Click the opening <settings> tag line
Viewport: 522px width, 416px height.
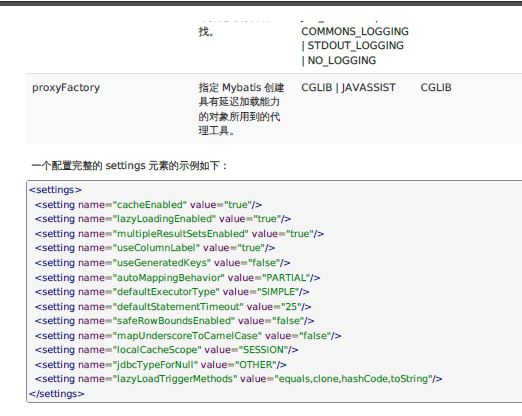coord(55,190)
